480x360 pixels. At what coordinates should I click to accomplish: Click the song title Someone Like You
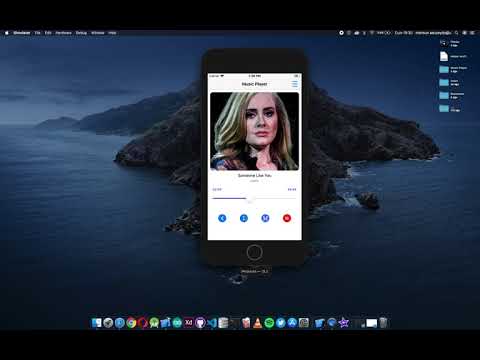tap(255, 175)
